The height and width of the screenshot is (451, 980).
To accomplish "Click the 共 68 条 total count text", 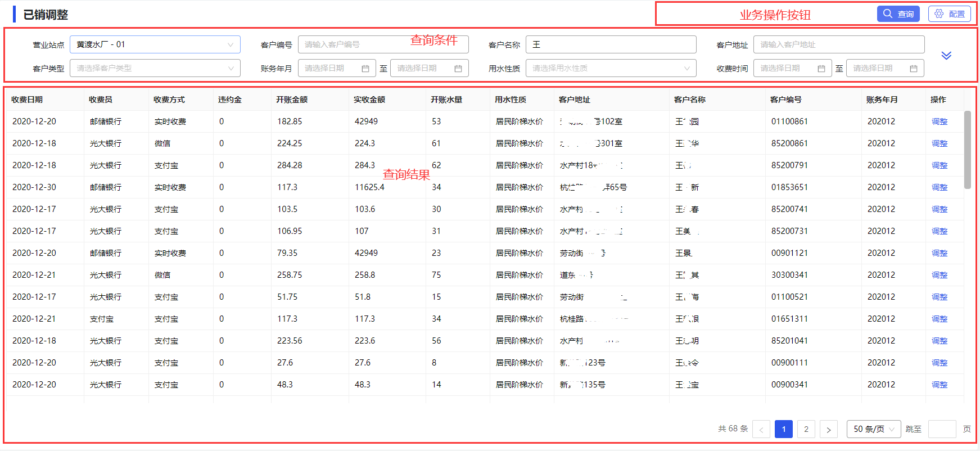I will point(733,429).
